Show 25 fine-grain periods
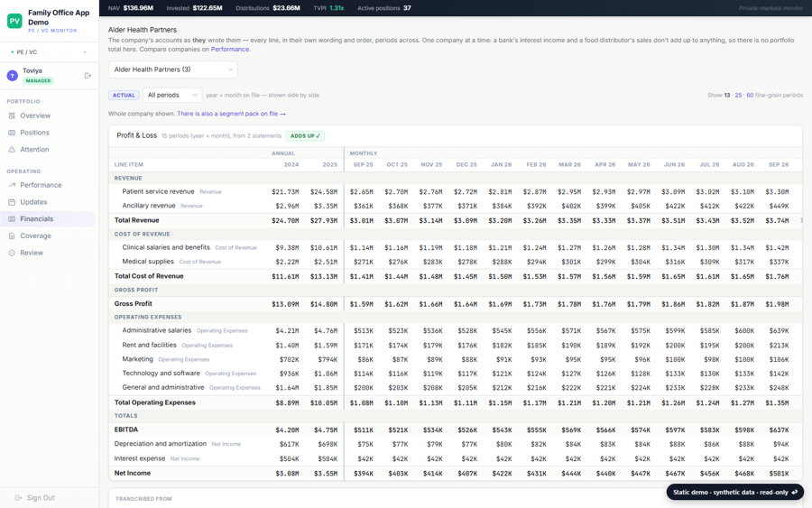The image size is (812, 508). (x=738, y=96)
